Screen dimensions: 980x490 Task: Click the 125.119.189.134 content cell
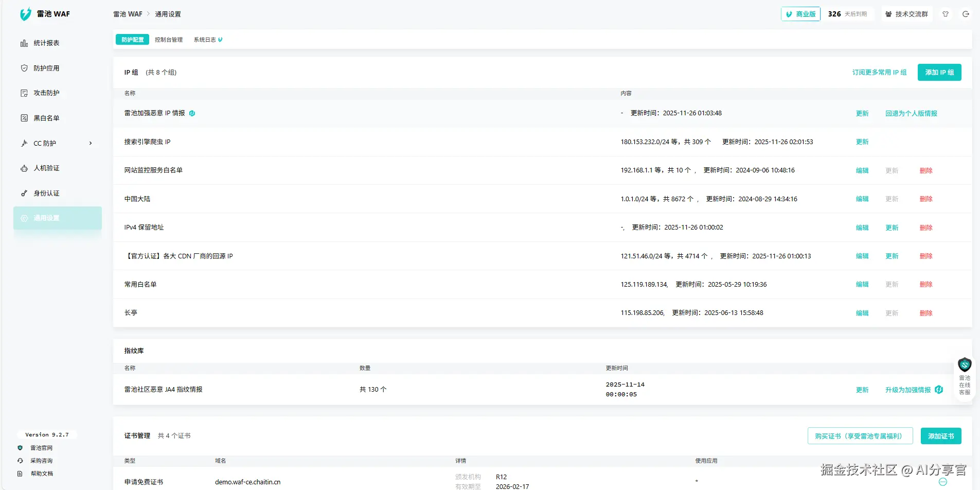[644, 284]
